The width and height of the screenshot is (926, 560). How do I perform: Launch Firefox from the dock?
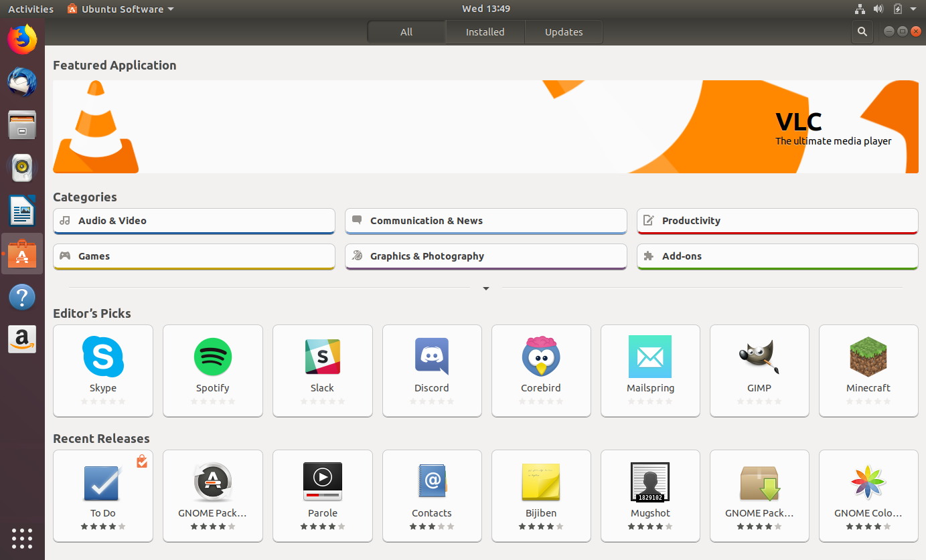coord(22,39)
